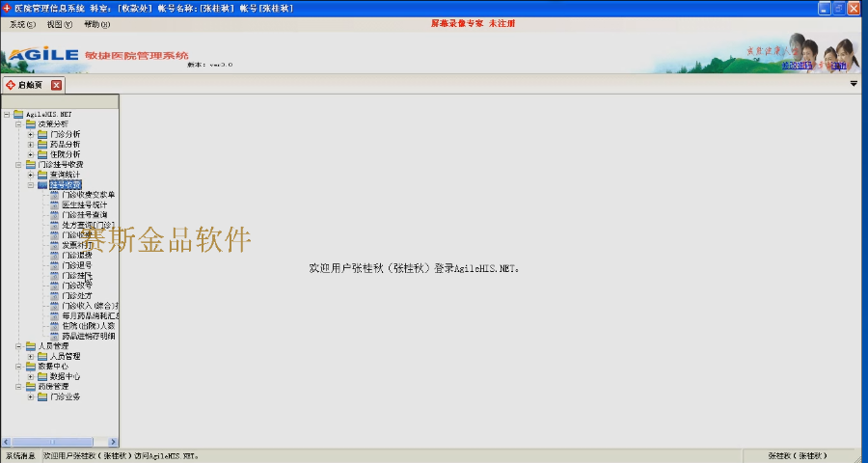Select the 门诊分析 tree label
This screenshot has width=868, height=463.
tap(66, 135)
